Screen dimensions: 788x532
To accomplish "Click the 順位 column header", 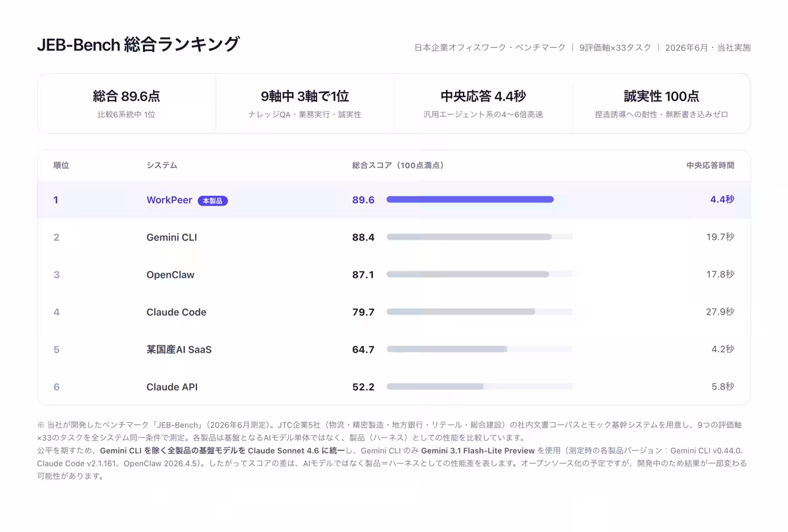I will (61, 166).
